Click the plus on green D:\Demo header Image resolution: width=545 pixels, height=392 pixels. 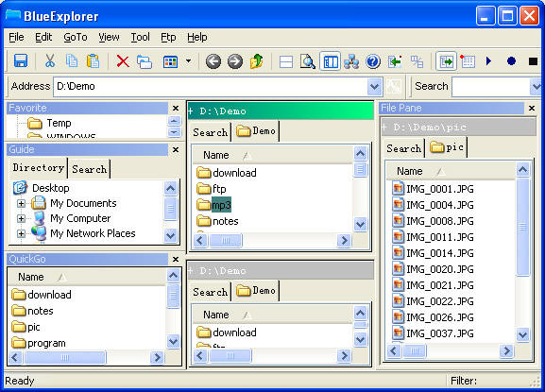click(x=191, y=111)
